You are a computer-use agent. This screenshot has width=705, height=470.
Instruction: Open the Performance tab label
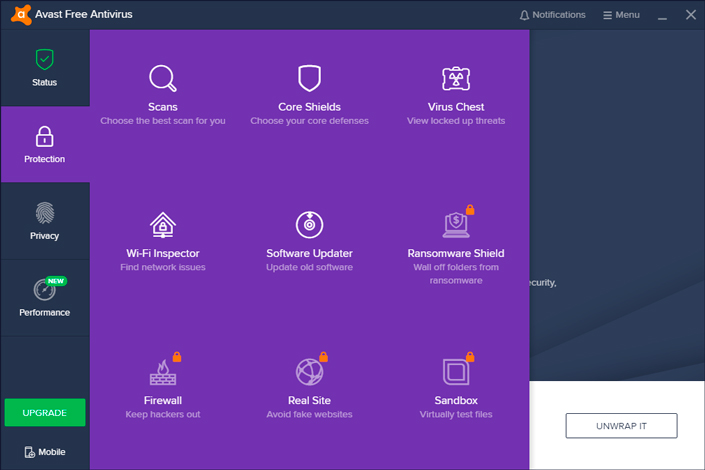click(x=45, y=313)
